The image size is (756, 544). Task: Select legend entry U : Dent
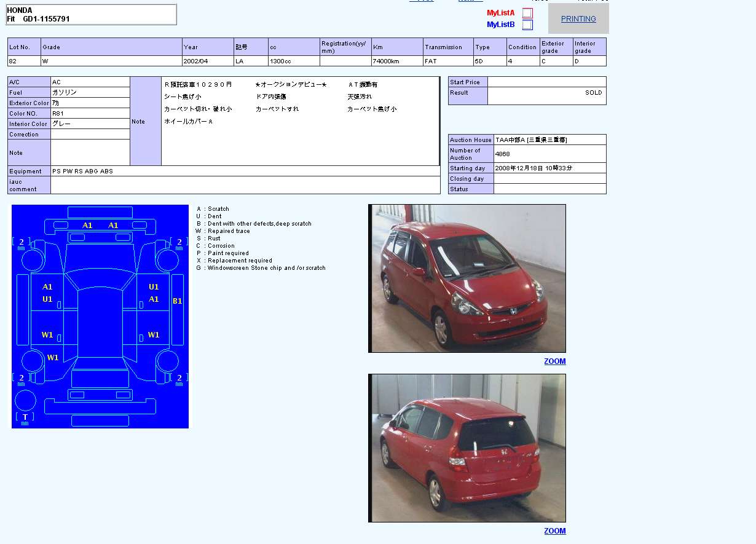pos(209,216)
